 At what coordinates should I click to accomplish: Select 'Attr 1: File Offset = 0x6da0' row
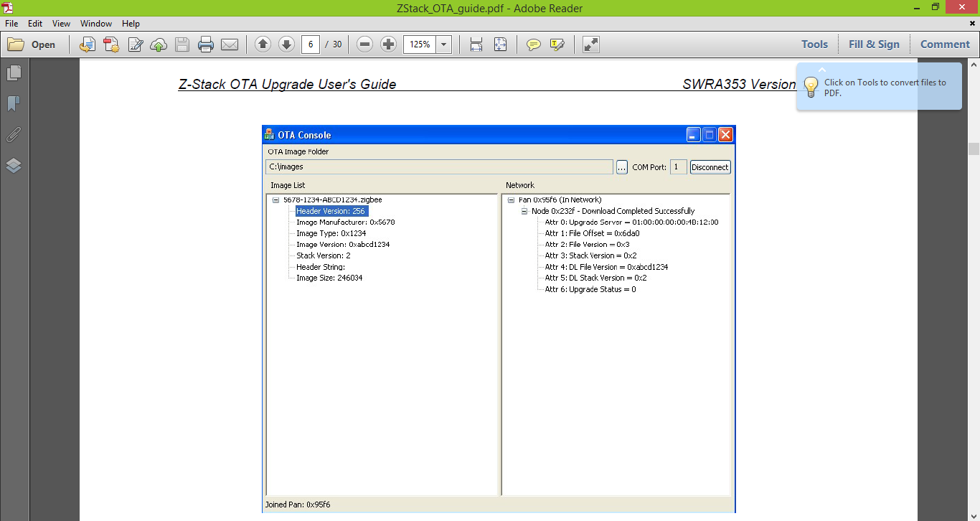(592, 233)
